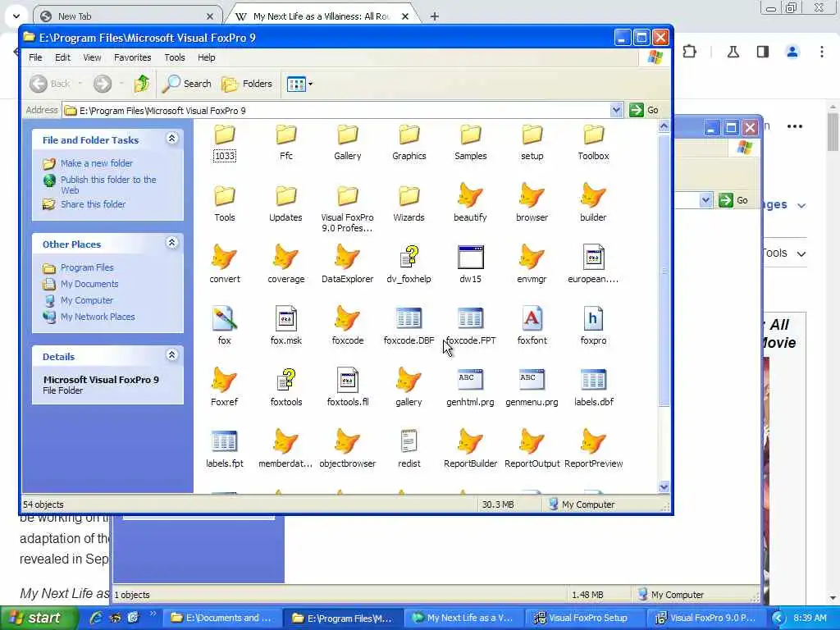Open the Help menu
Viewport: 840px width, 630px height.
[206, 57]
